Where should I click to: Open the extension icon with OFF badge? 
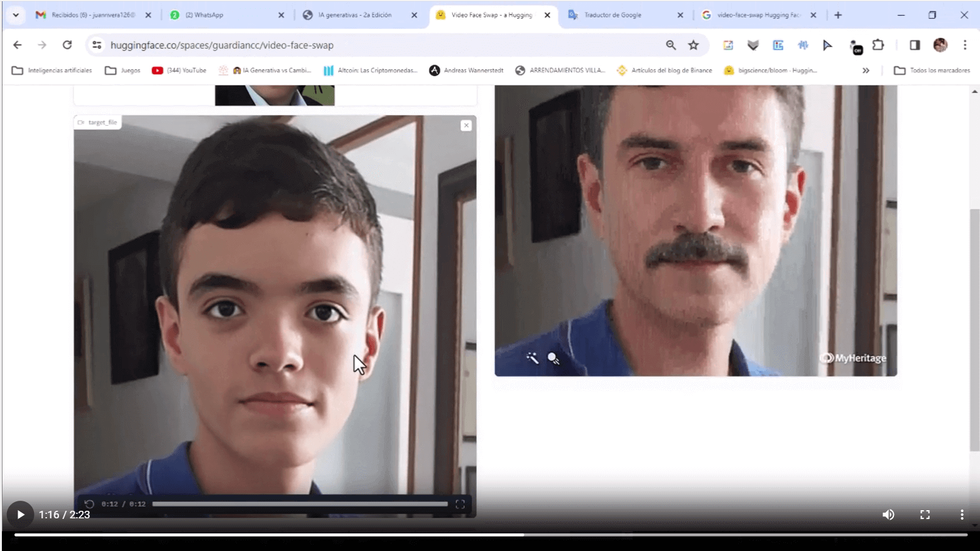point(856,47)
